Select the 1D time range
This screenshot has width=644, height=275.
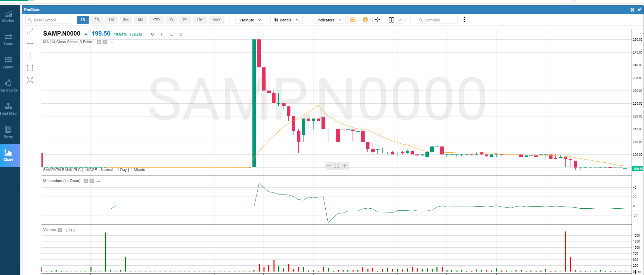pos(83,20)
